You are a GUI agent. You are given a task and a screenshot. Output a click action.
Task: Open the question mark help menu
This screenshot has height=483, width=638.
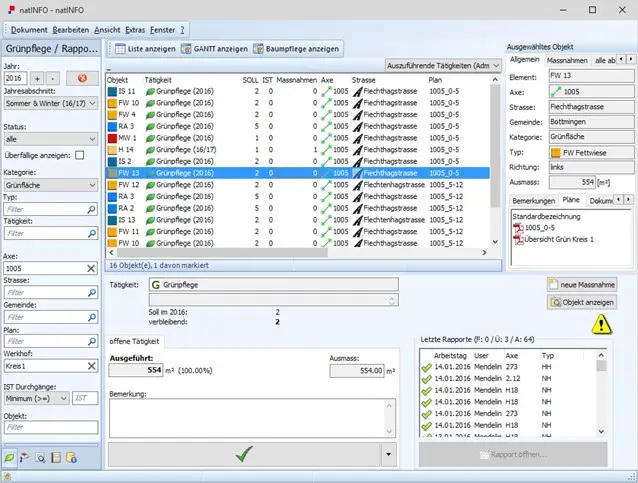tap(182, 30)
